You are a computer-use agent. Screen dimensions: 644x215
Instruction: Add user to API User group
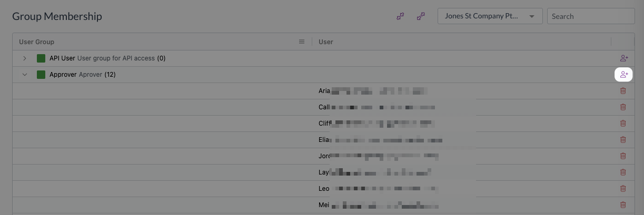click(623, 58)
